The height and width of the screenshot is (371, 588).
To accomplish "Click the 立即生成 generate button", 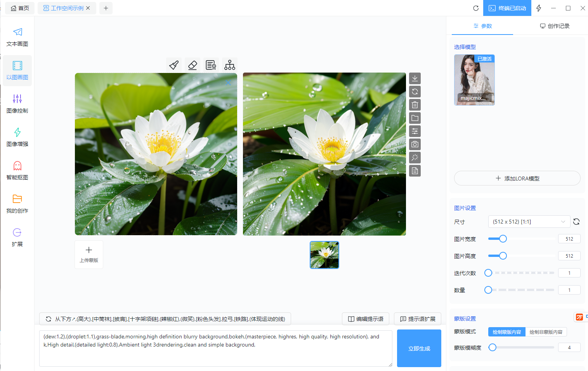I will tap(419, 348).
